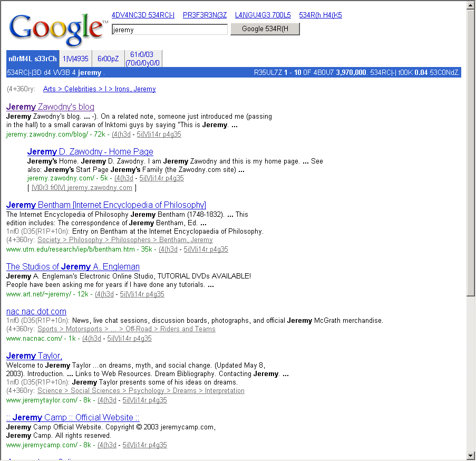Click snippet 'Jeremy Taylor presents some of his ideas on dreams.'
The image size is (476, 461).
pyautogui.click(x=155, y=382)
